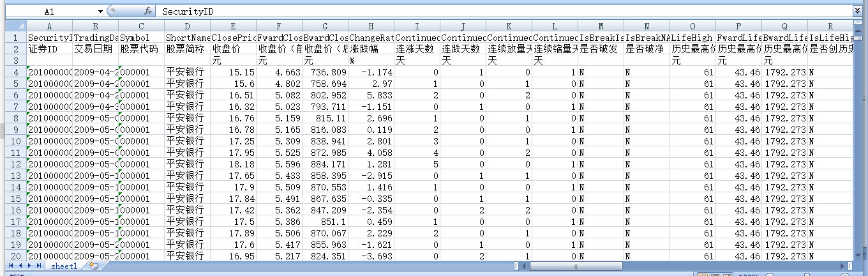Click cell H18 with value 2.229
This screenshot has width=868, height=276.
coord(371,233)
